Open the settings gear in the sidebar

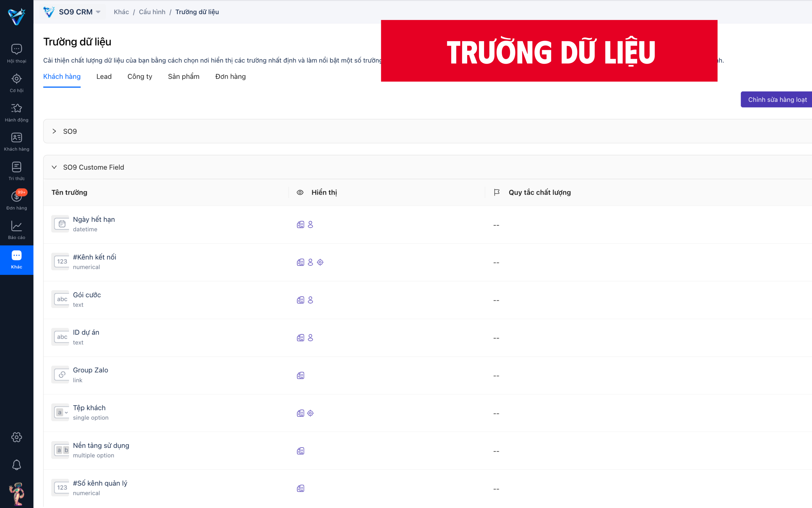point(16,437)
